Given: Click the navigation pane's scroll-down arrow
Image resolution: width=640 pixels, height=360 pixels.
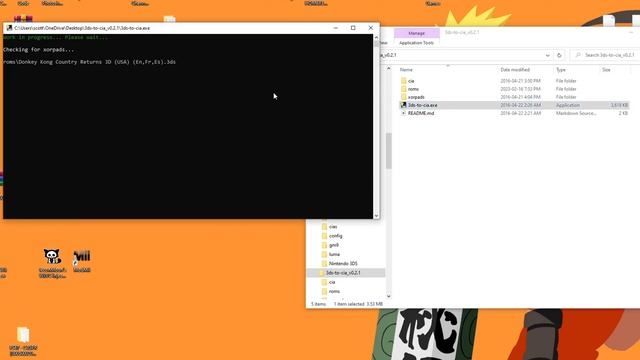Looking at the screenshot, I should pos(388,296).
